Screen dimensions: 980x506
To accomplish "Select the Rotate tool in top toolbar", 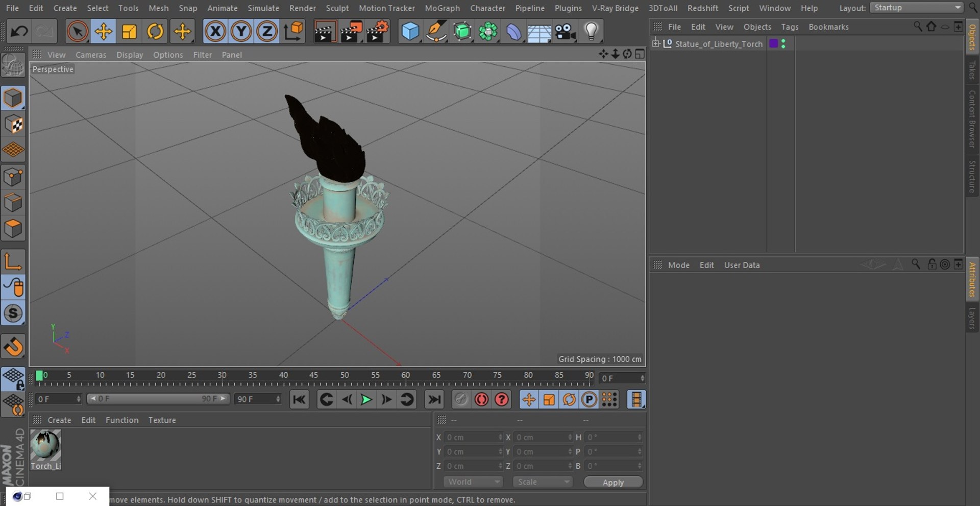I will [155, 32].
